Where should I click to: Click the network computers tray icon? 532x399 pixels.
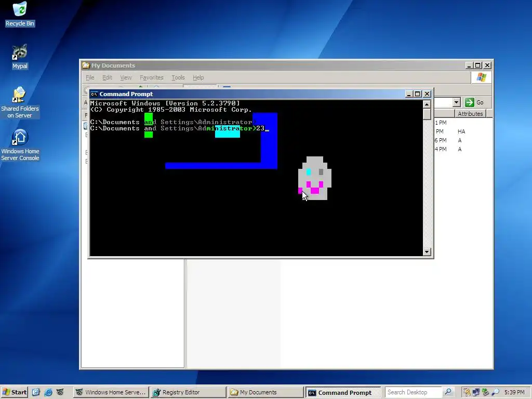(x=476, y=392)
